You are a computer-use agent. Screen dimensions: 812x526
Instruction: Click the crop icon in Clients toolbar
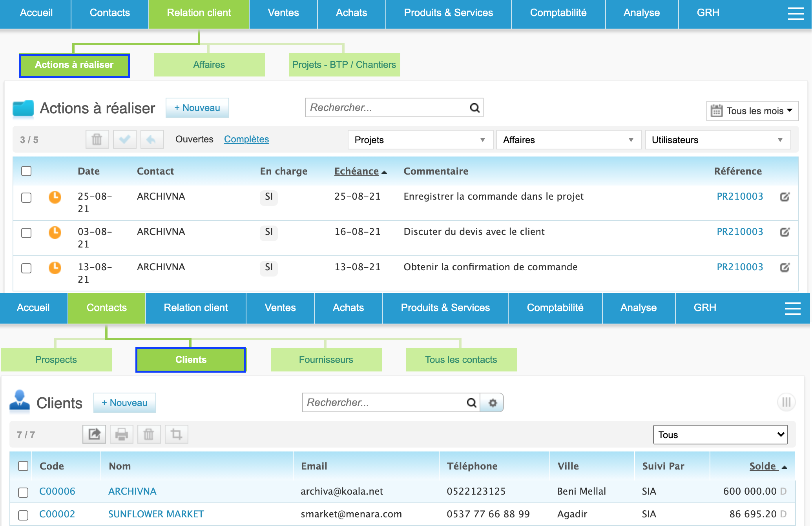click(177, 434)
